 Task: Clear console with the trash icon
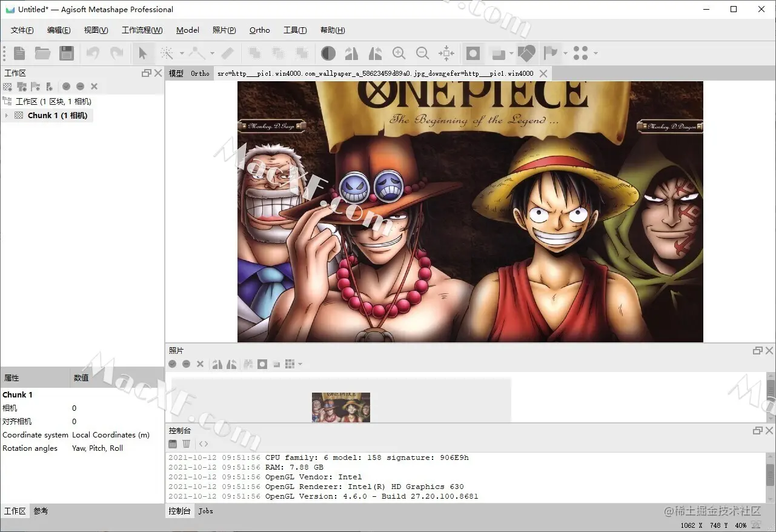click(187, 444)
